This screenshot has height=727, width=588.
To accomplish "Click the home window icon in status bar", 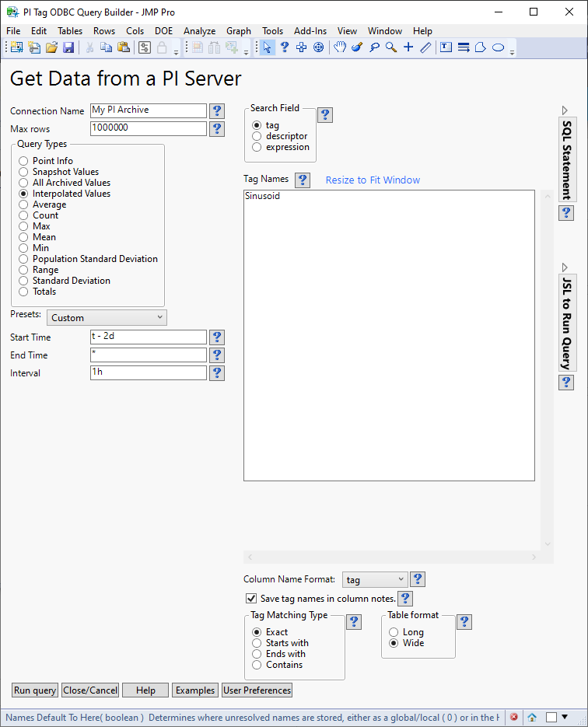I will (532, 717).
